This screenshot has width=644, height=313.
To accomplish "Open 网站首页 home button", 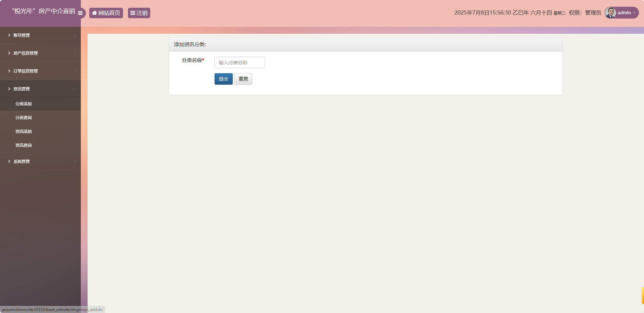I will [x=106, y=13].
